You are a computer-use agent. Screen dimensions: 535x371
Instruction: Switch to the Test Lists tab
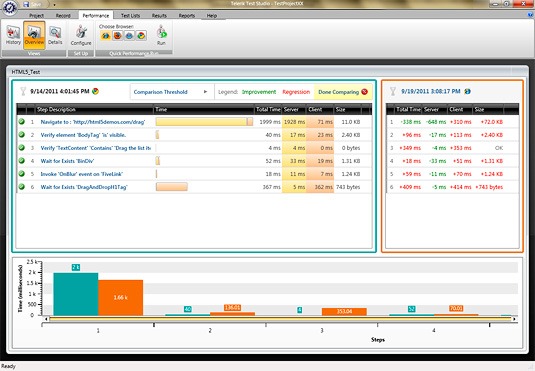(x=130, y=16)
